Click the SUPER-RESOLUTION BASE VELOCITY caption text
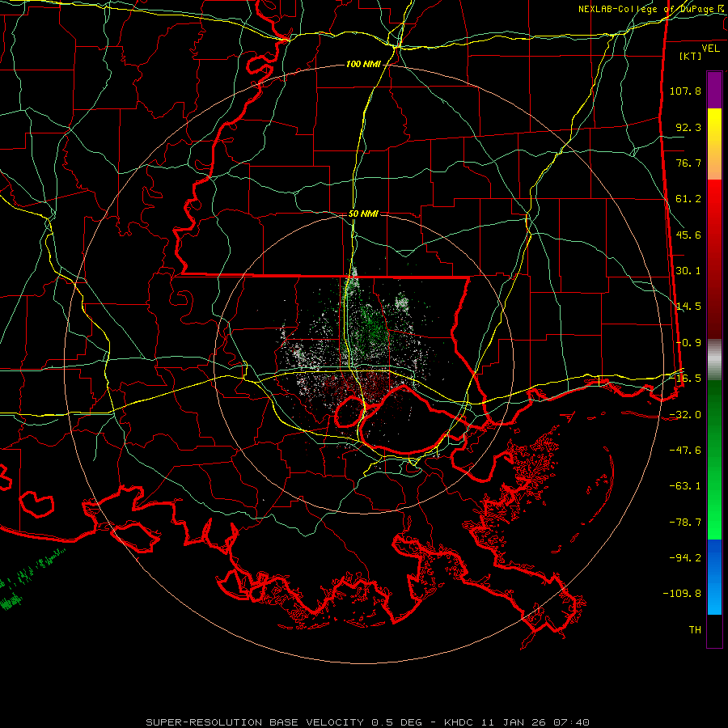 point(256,722)
